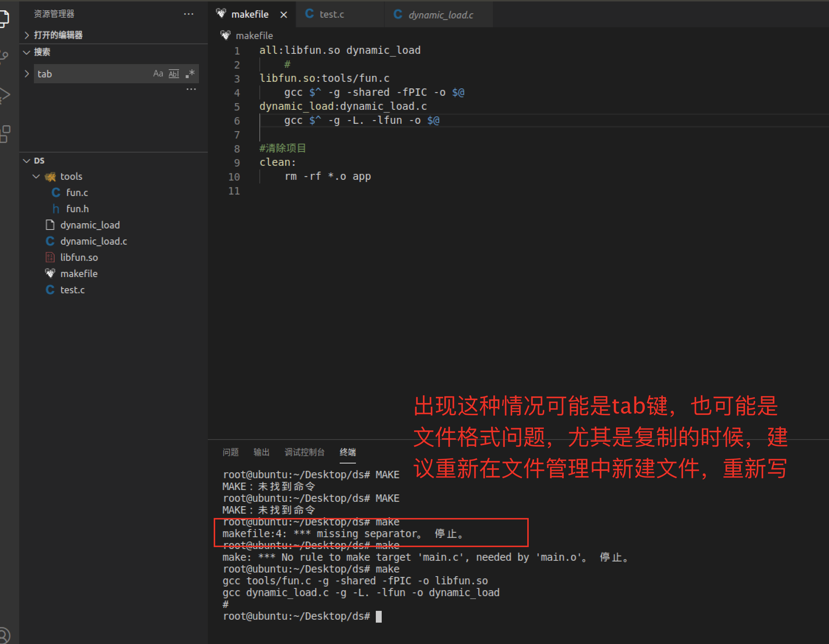Open Run and Debug view

click(x=4, y=95)
